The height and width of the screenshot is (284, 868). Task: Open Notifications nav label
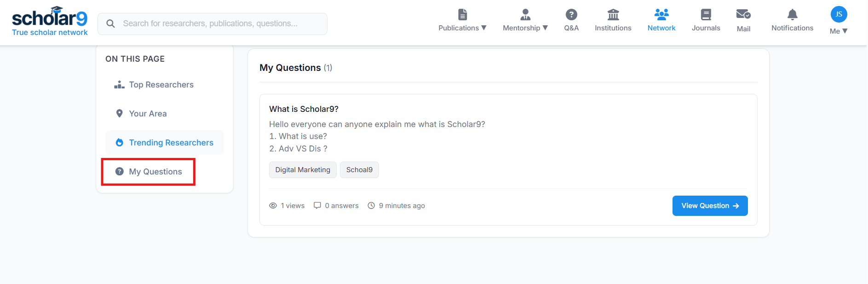[x=793, y=28]
